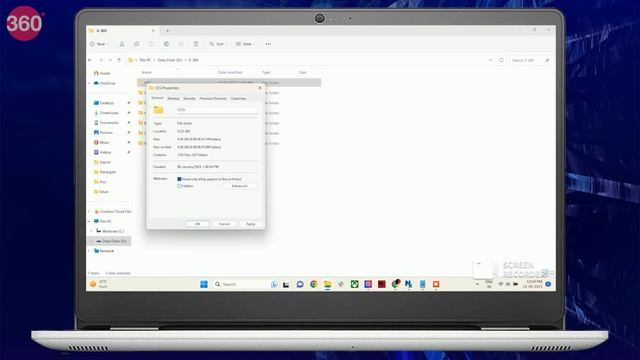Click the Share icon in Explorer toolbar
The height and width of the screenshot is (360, 640).
click(181, 44)
